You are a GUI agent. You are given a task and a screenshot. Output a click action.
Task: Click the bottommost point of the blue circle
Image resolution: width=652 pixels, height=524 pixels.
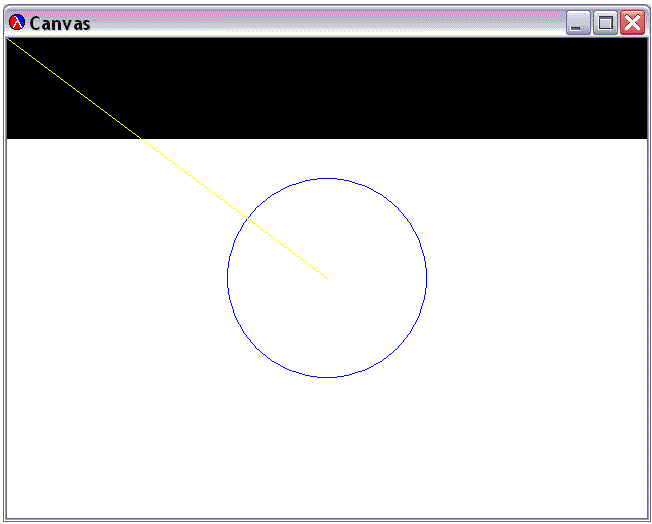[327, 377]
